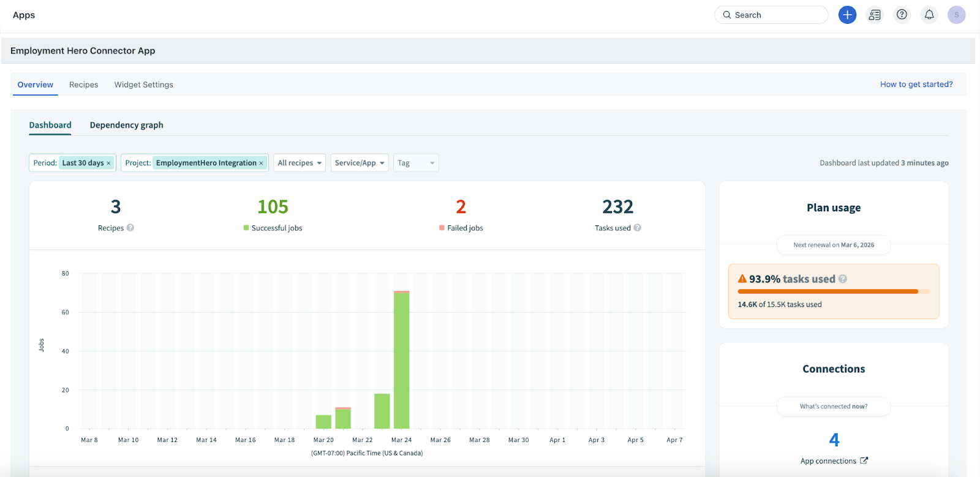The width and height of the screenshot is (980, 477).
Task: Click 'Dashboard last updated 3 minutes ago' text
Action: (x=884, y=163)
